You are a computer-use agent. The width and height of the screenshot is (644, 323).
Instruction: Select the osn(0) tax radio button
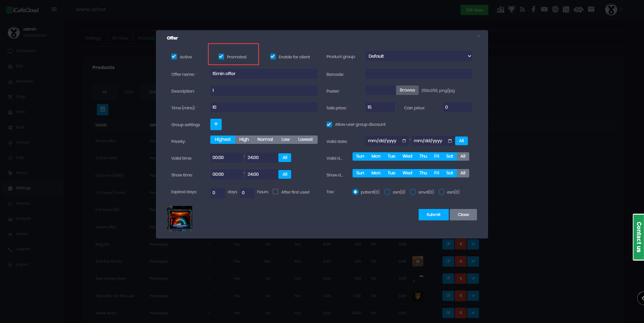[x=387, y=192]
